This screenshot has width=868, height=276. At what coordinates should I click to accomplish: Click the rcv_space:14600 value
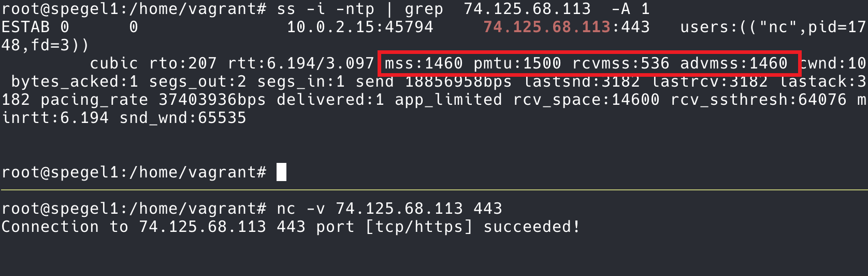pyautogui.click(x=586, y=100)
